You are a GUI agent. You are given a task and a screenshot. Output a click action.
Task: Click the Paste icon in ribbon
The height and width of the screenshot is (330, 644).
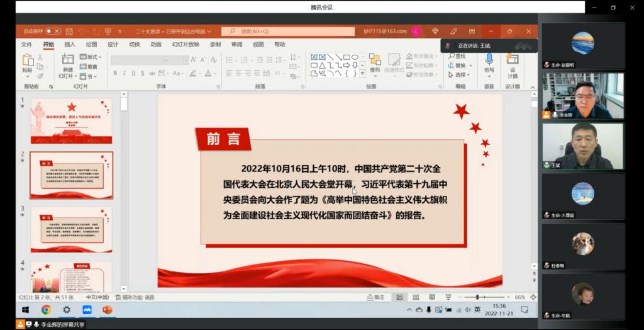coord(28,60)
